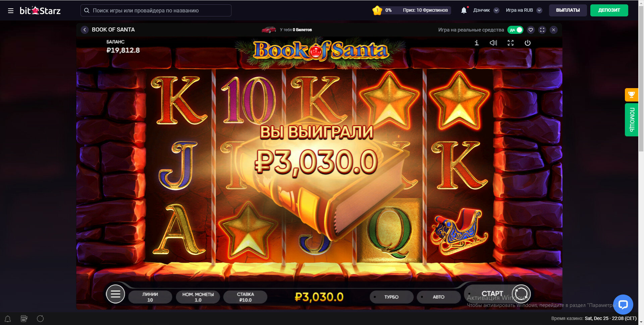
Task: Expand the Игра на RUB currency dropdown
Action: [x=539, y=10]
